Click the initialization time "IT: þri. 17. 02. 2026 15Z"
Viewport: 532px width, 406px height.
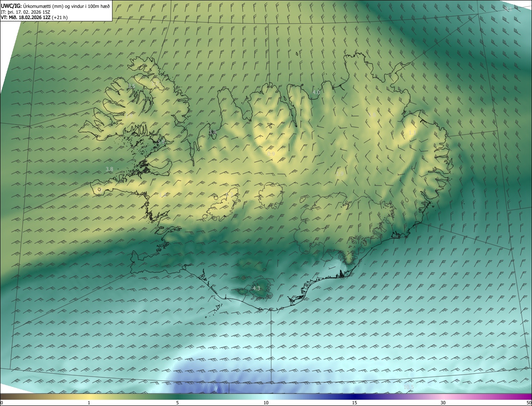(25, 12)
